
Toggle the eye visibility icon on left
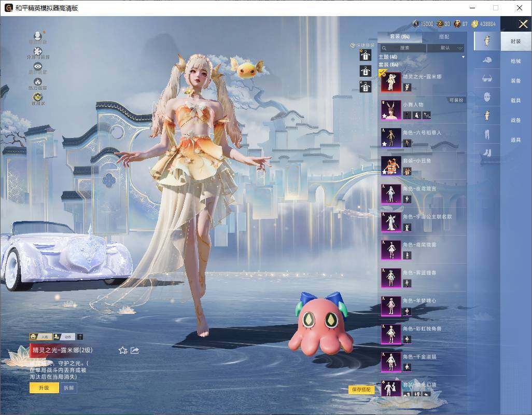coord(38,66)
